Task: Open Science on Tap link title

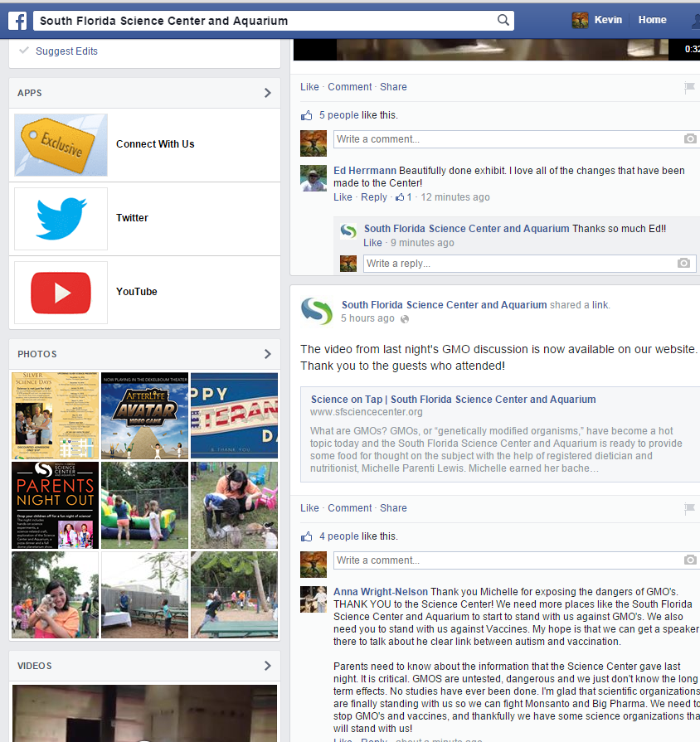Action: (454, 400)
